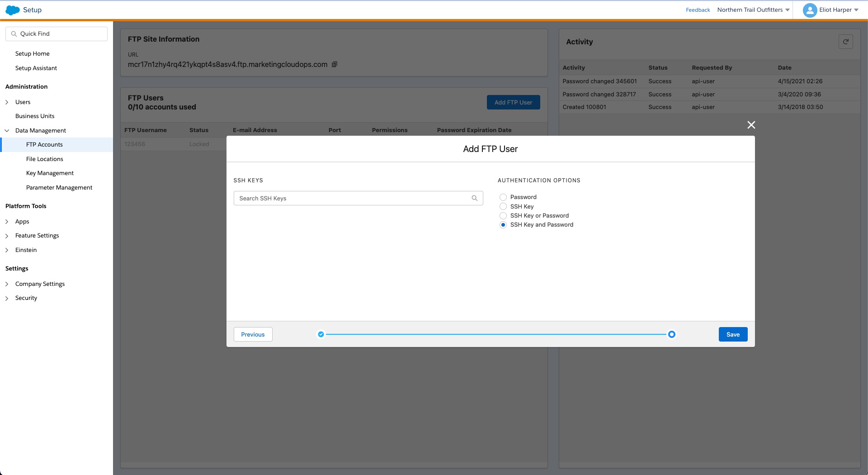868x475 pixels.
Task: Click Password changed 345601 activity row
Action: (710, 81)
